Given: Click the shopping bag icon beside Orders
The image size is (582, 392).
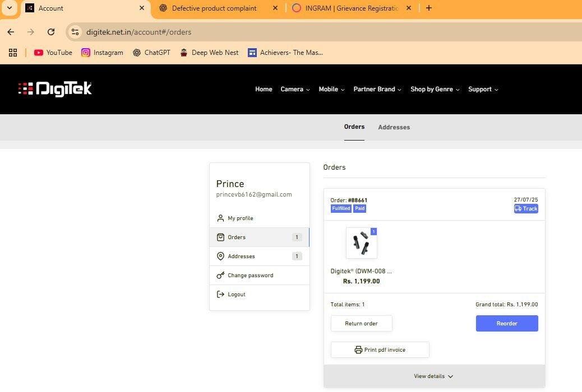Looking at the screenshot, I should coord(220,237).
